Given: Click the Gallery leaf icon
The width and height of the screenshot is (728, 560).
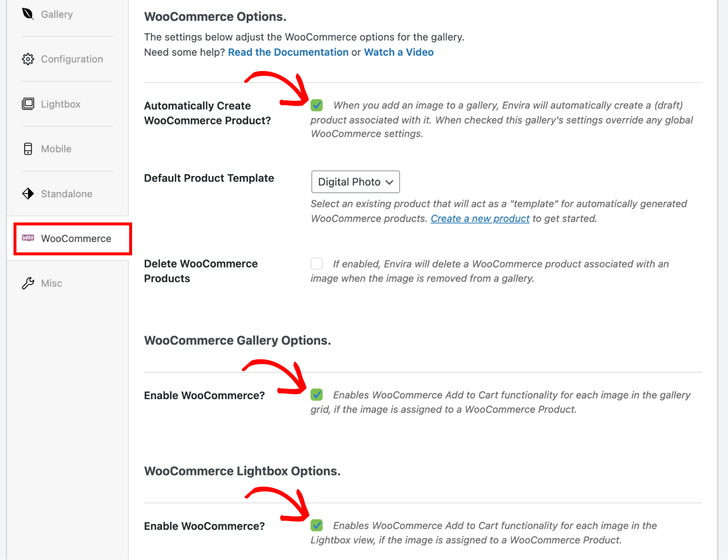Looking at the screenshot, I should (x=28, y=14).
